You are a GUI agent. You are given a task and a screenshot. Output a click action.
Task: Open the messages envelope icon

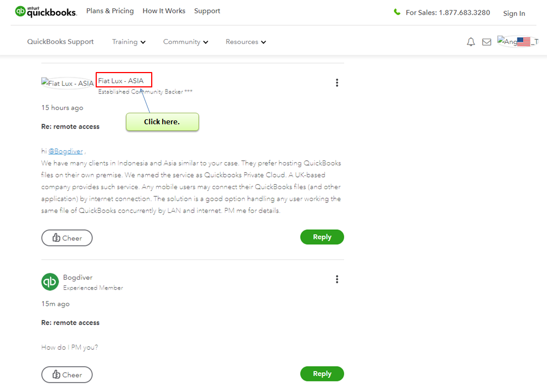(x=487, y=42)
